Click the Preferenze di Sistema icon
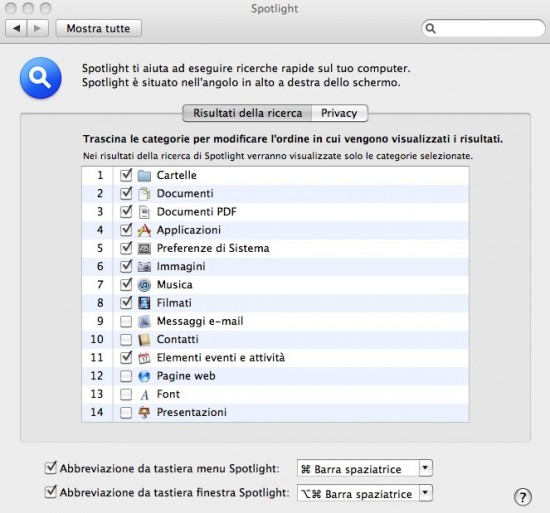Image resolution: width=550 pixels, height=513 pixels. [x=144, y=249]
